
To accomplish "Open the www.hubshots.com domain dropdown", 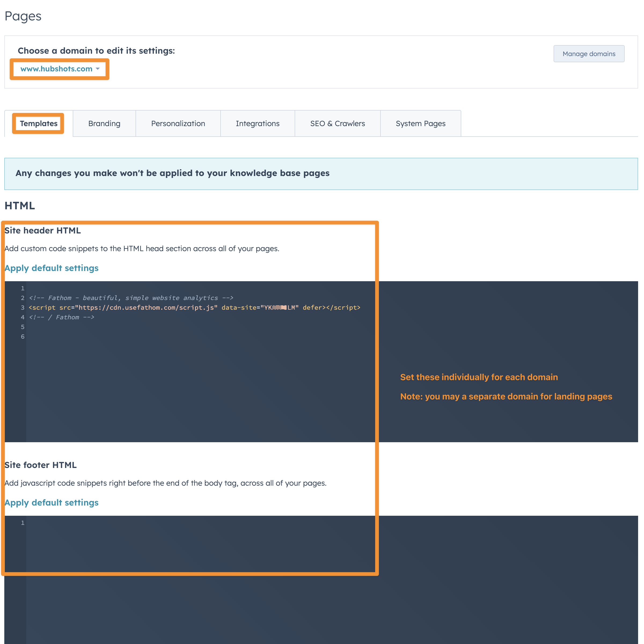I will point(56,69).
